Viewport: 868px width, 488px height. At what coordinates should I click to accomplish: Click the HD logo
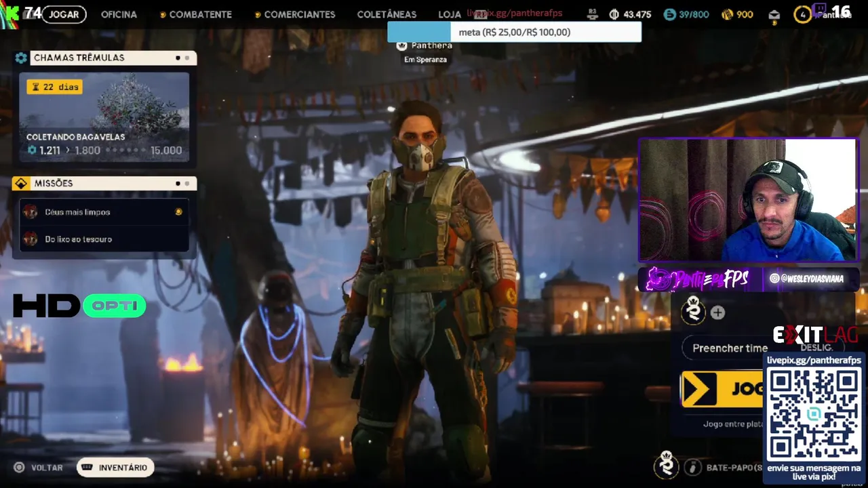[46, 306]
